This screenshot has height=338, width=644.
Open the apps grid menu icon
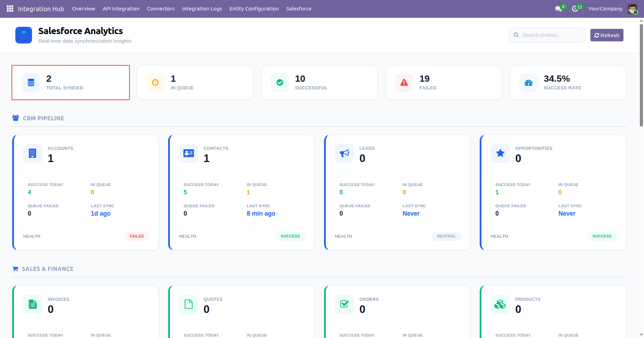click(10, 8)
